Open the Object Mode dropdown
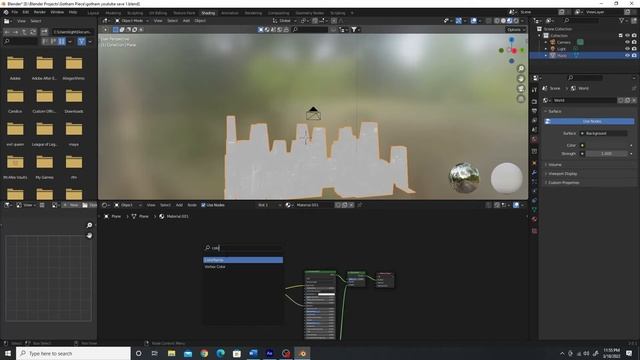640x360 pixels. pyautogui.click(x=131, y=21)
